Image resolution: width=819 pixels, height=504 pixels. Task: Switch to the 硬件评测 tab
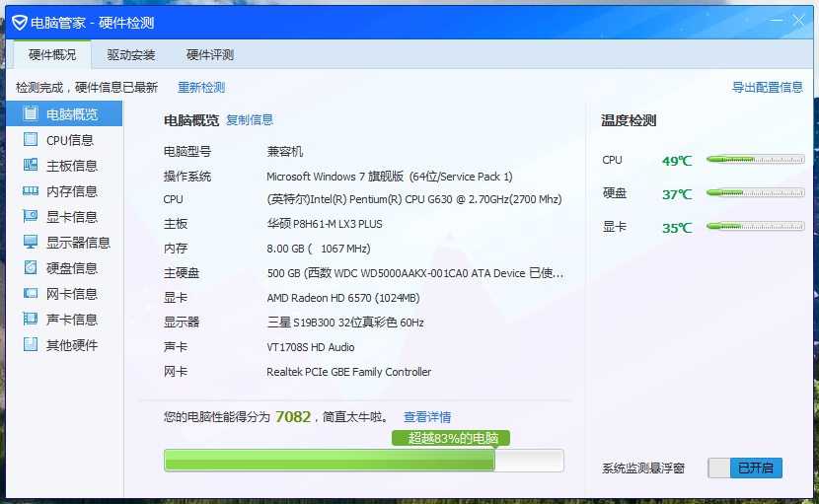point(210,55)
